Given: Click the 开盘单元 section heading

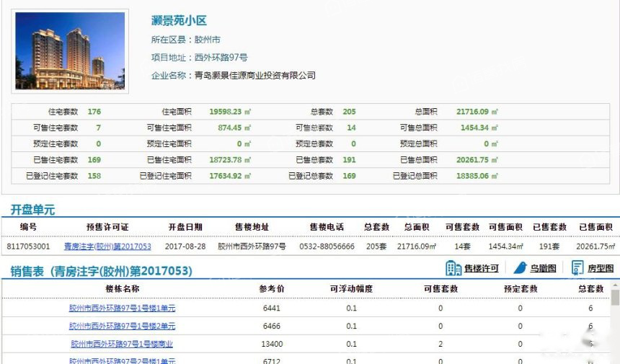Looking at the screenshot, I should tap(32, 210).
